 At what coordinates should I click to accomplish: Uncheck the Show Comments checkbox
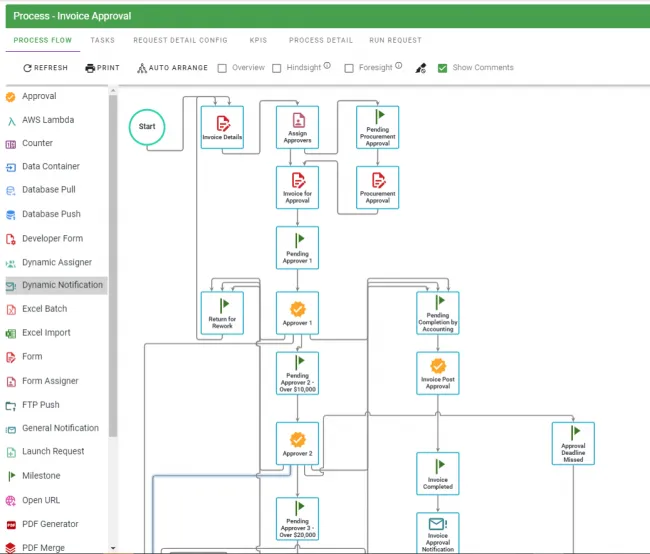pyautogui.click(x=443, y=68)
